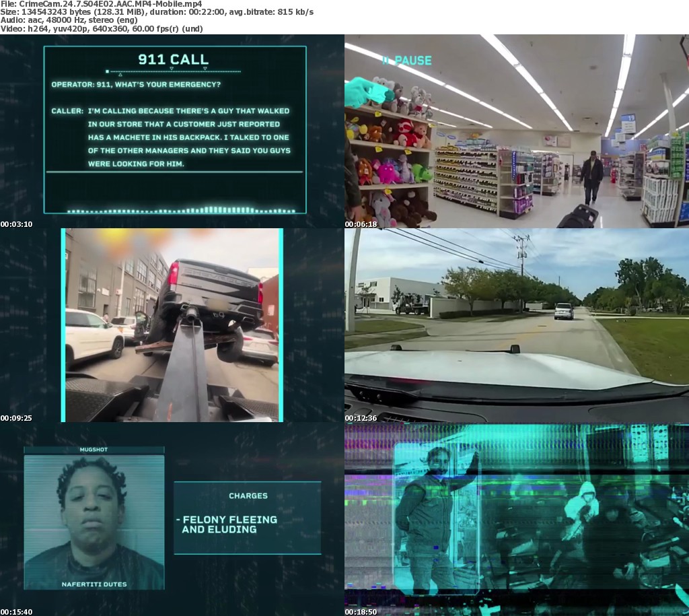Open the store bodycam frame at 00:06:18
This screenshot has width=689, height=616.
(517, 131)
